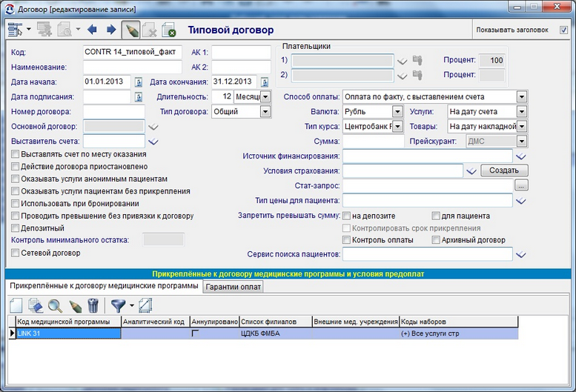Open Тип курса dropdown
Image resolution: width=576 pixels, height=392 pixels.
pos(397,127)
